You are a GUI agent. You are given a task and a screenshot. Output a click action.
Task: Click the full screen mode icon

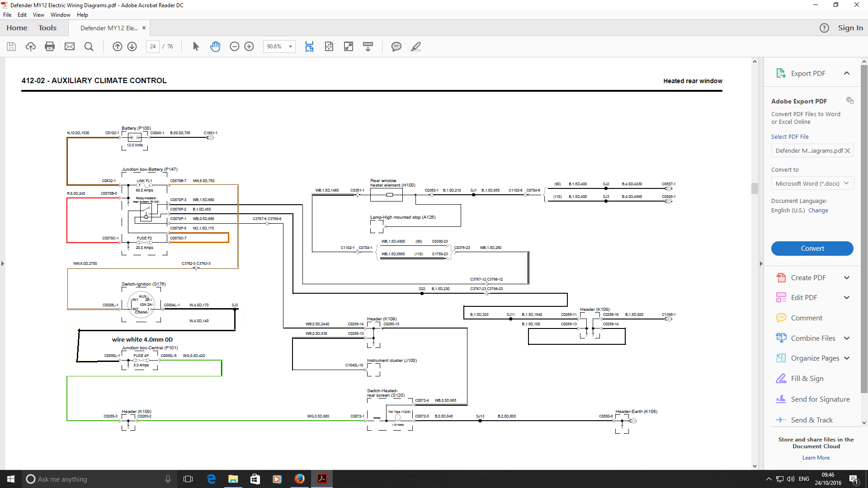[349, 47]
